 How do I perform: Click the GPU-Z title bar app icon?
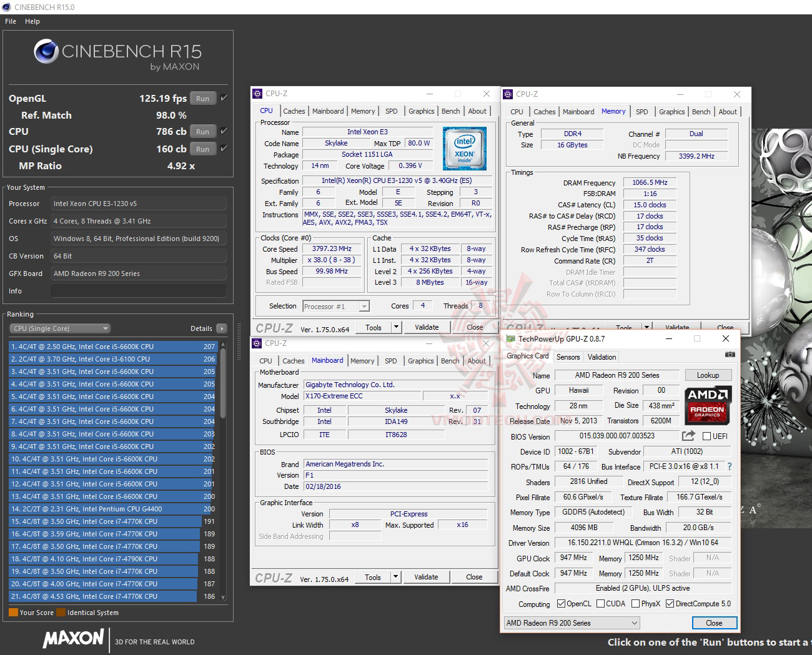tap(510, 339)
